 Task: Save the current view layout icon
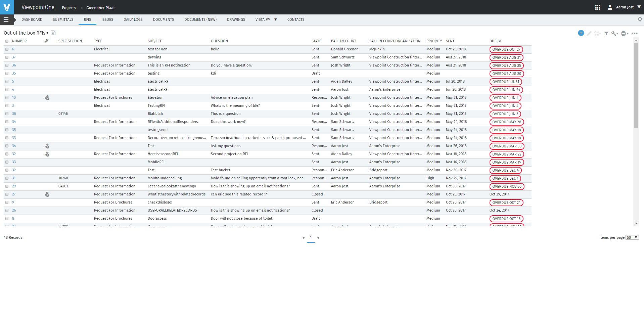(53, 33)
